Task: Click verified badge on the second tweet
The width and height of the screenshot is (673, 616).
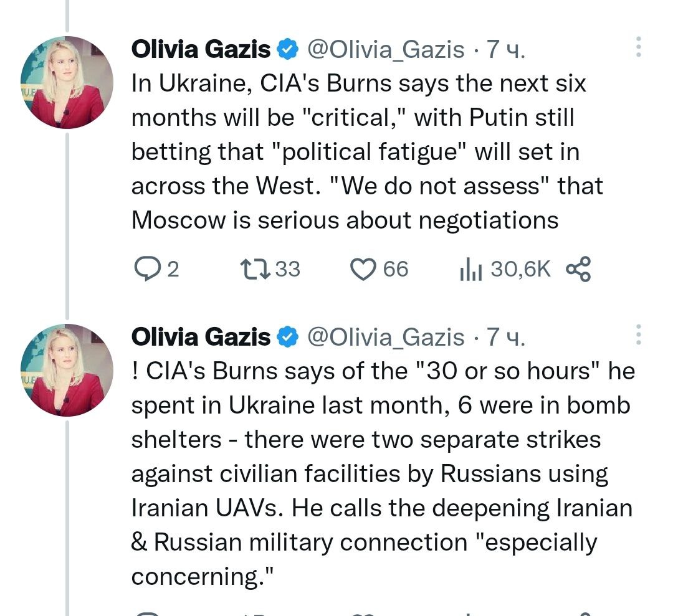Action: click(x=287, y=337)
